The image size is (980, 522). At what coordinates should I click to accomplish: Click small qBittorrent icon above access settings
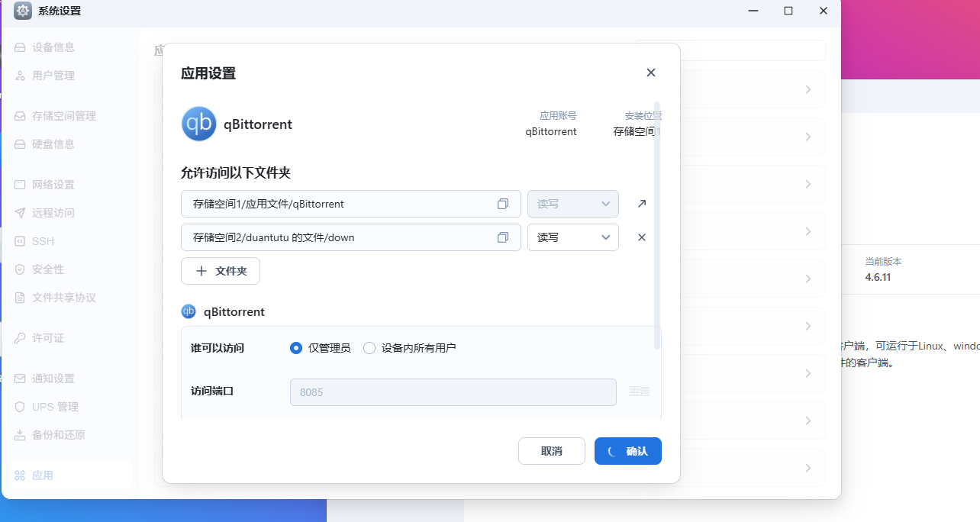[189, 311]
